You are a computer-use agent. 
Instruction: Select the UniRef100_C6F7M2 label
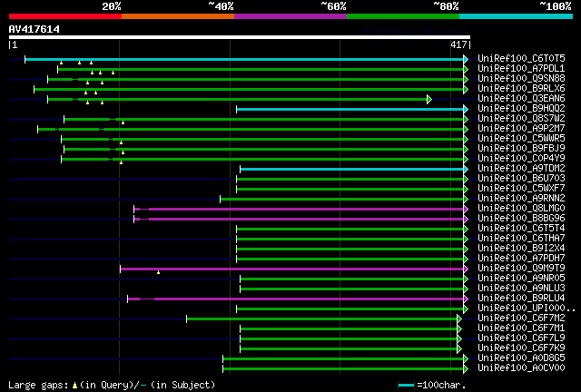521,318
